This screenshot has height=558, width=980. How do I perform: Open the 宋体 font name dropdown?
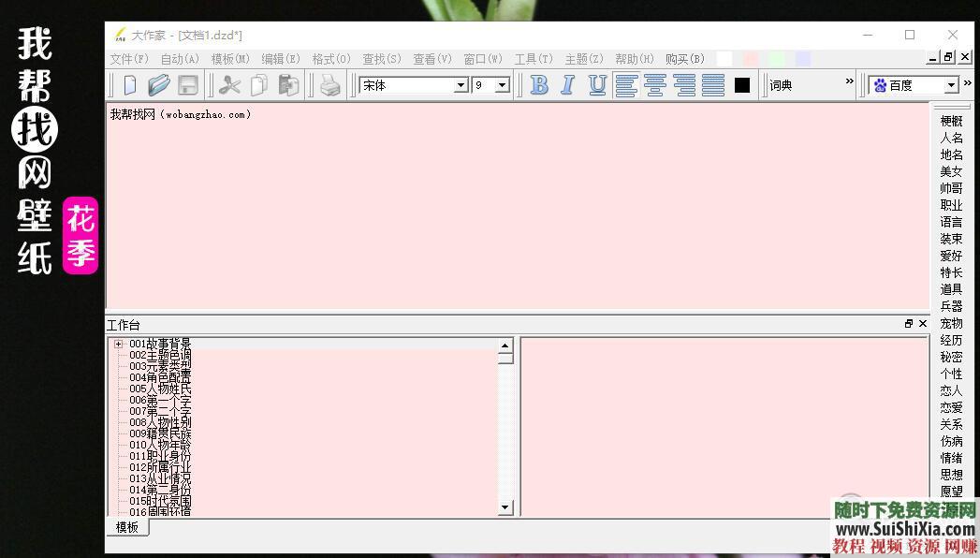point(461,85)
